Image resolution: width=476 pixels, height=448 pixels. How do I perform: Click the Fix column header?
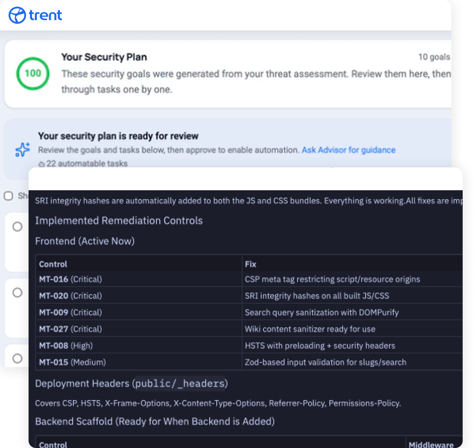[x=250, y=264]
